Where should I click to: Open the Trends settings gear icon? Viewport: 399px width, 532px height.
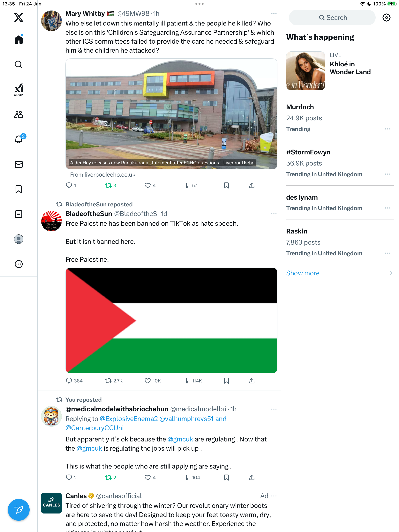click(386, 18)
